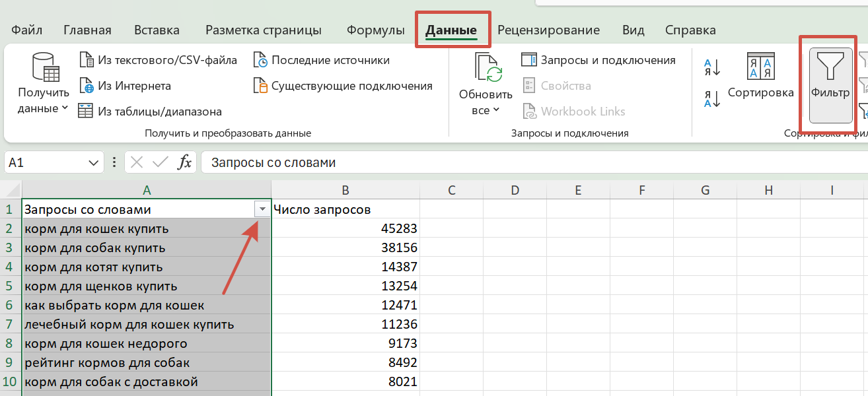
Task: Click formula bar options dots handle
Action: (114, 162)
